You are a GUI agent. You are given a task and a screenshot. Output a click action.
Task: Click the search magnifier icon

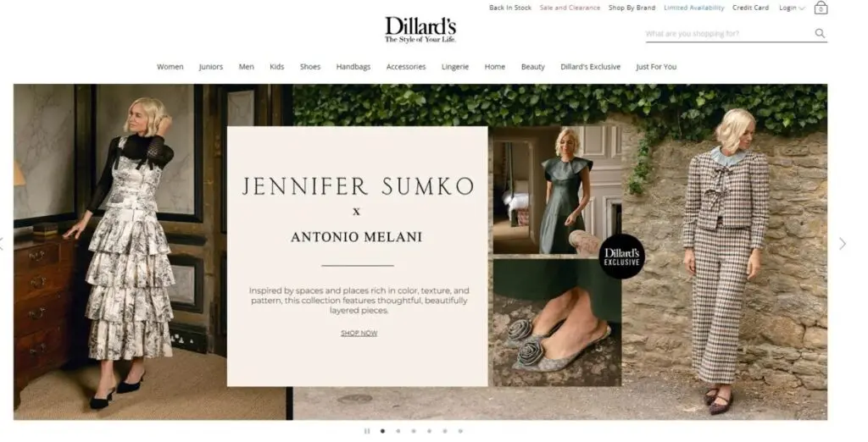820,33
